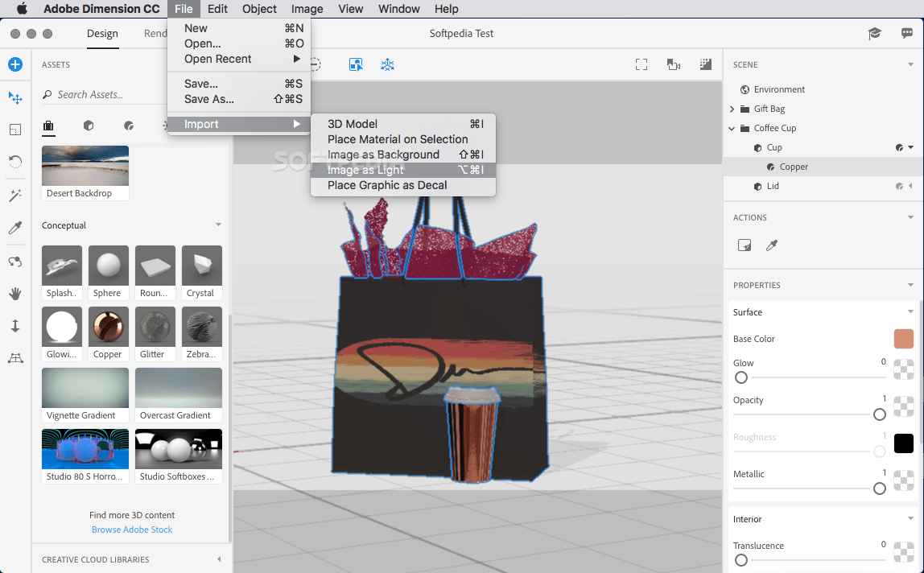Click the blue Add and Import plus icon

coord(15,64)
